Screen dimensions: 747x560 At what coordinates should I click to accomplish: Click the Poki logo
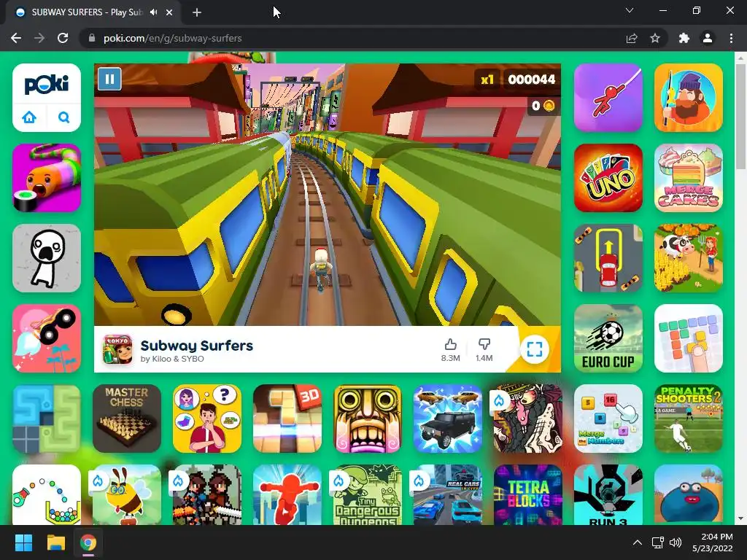pos(47,85)
